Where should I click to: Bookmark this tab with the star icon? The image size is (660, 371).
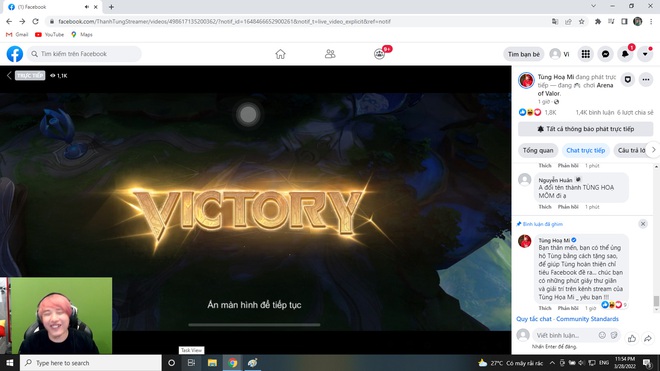tap(581, 21)
